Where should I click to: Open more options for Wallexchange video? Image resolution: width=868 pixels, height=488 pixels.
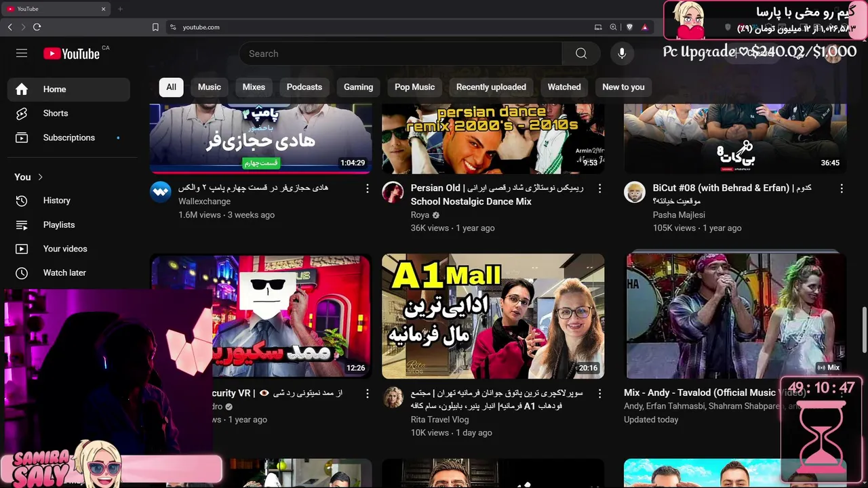click(368, 188)
